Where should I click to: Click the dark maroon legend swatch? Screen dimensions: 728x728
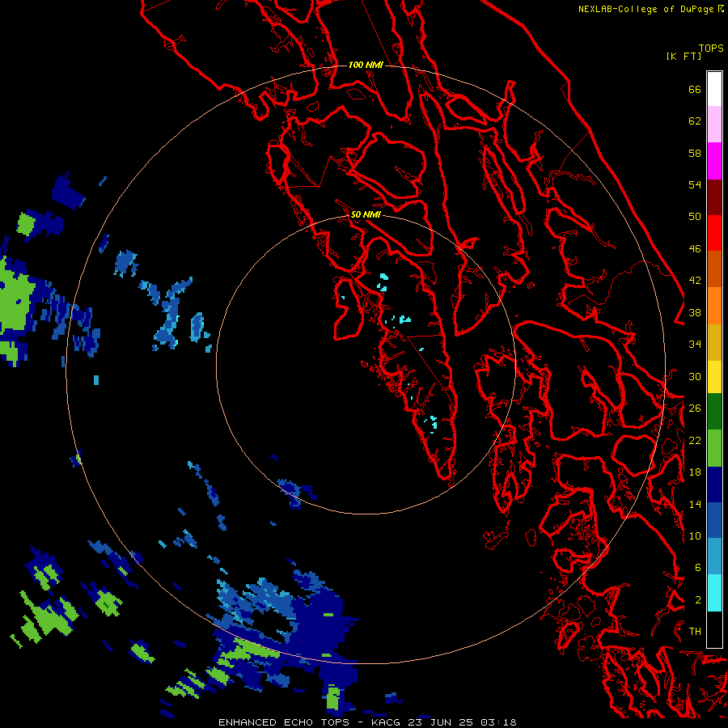(x=714, y=197)
